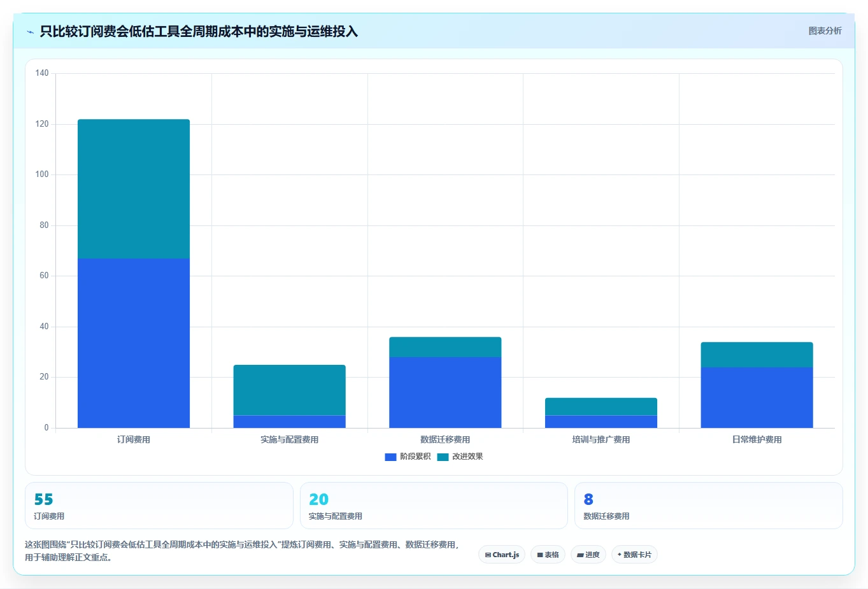
Task: Click the 100 y-axis tick label
Action: (x=42, y=174)
